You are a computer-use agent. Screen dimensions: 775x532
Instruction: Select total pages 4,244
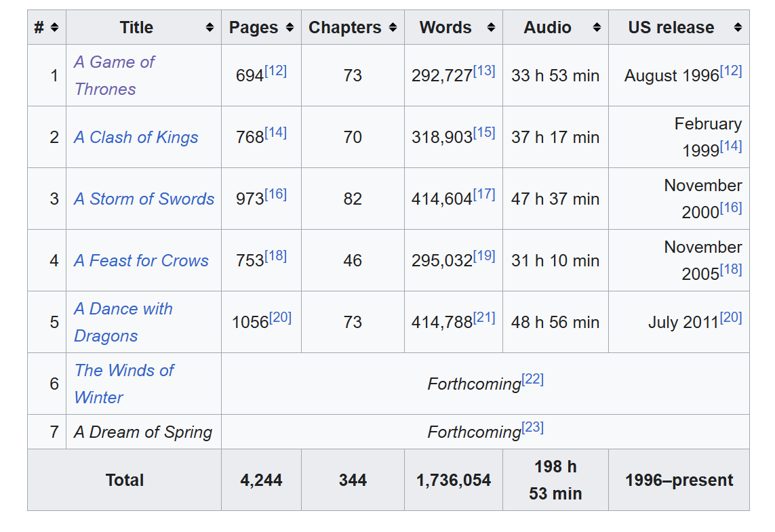261,480
